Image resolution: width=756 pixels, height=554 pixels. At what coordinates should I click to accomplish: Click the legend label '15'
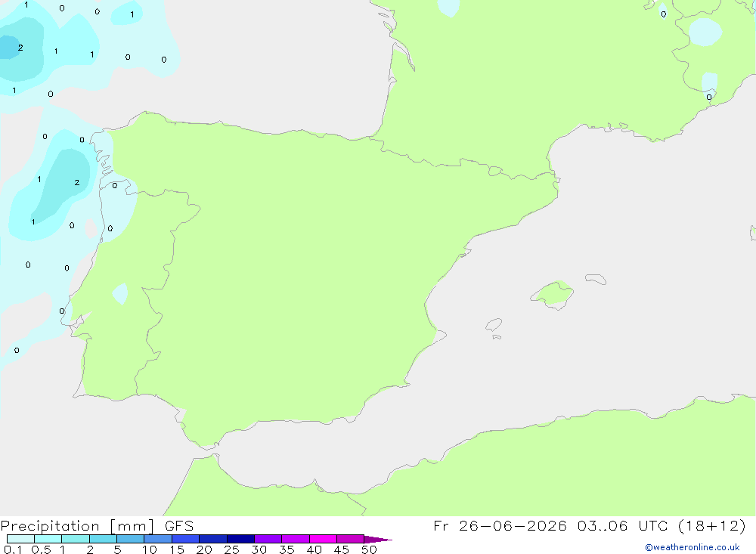pos(177,549)
